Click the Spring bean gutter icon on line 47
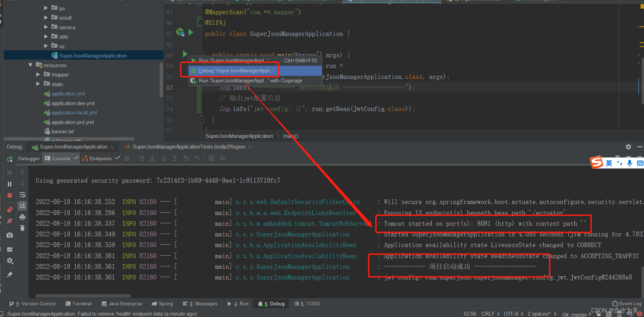 tap(180, 32)
